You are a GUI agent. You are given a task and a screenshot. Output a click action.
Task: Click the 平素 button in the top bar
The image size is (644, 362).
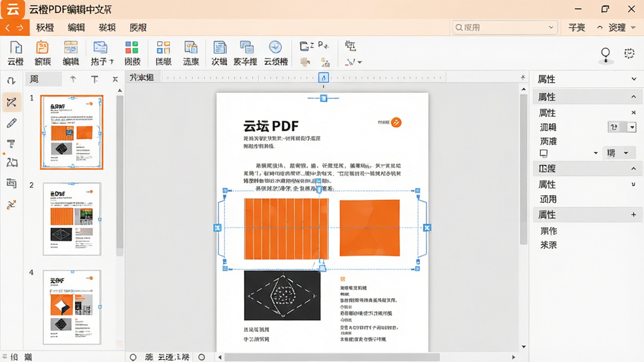(577, 28)
